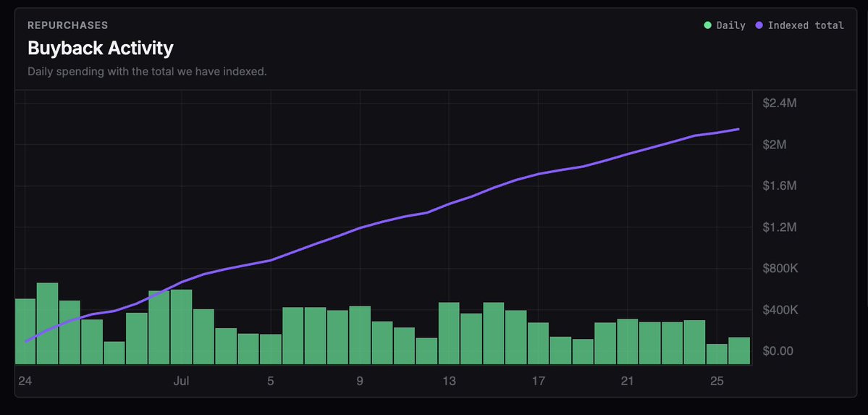Select the green bar above the 25 label
The width and height of the screenshot is (868, 415).
click(x=717, y=354)
